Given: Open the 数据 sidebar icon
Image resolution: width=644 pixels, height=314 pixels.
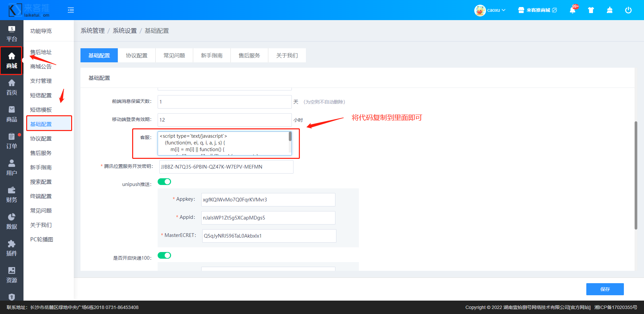Looking at the screenshot, I should click(12, 221).
